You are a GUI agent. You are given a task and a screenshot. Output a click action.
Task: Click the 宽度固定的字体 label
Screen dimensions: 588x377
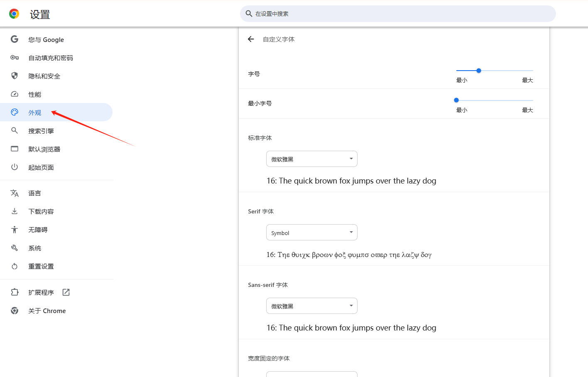[269, 358]
